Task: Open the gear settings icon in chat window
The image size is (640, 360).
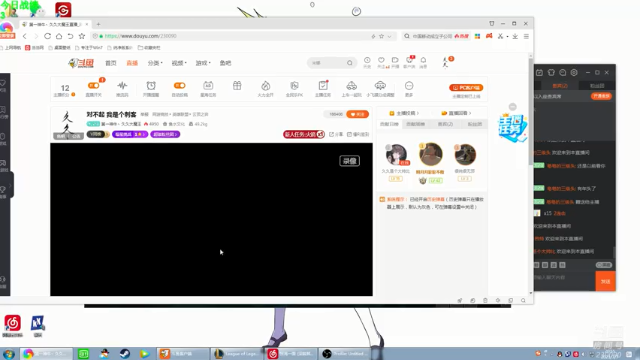Action: coord(574,73)
